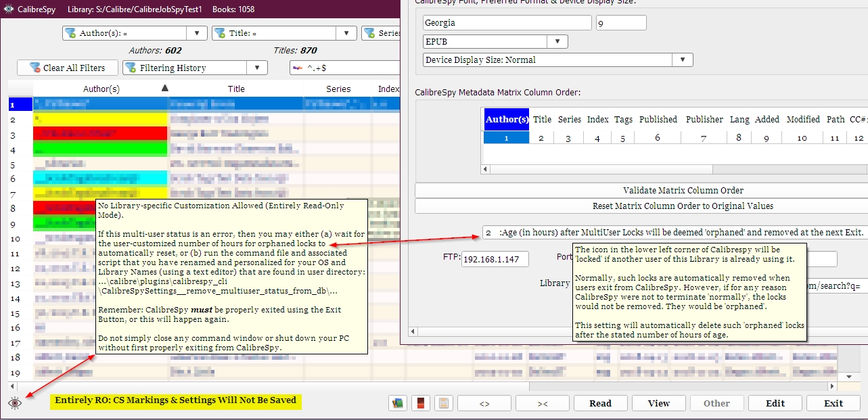The width and height of the screenshot is (868, 420).
Task: Click the Tags header in metadata matrix
Action: click(x=623, y=119)
